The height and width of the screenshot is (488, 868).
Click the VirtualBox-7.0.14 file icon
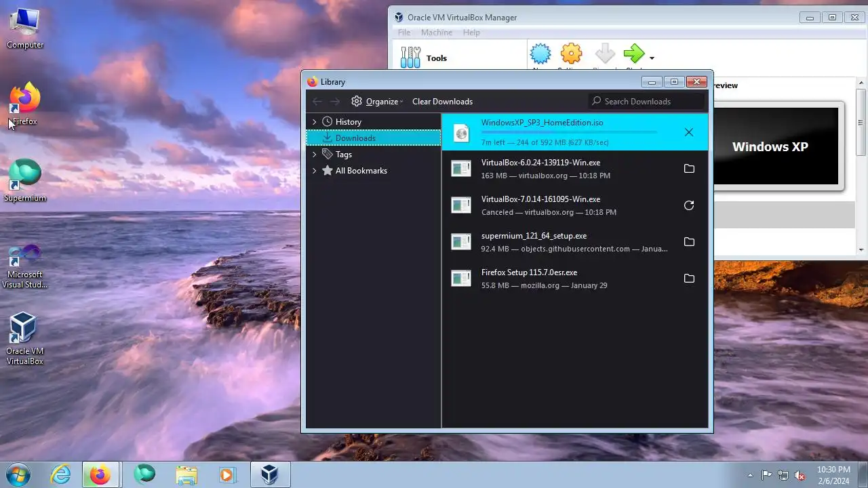461,205
